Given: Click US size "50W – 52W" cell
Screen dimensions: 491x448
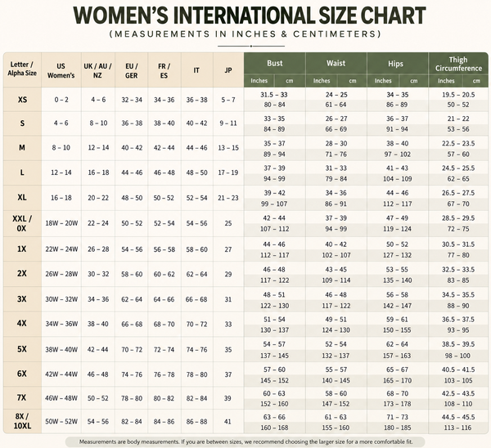Looking at the screenshot, I should click(x=61, y=422).
